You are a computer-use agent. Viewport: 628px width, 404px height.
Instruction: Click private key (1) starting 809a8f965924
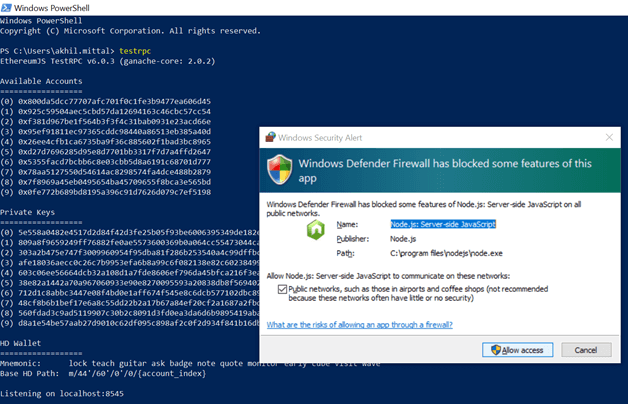(139, 242)
